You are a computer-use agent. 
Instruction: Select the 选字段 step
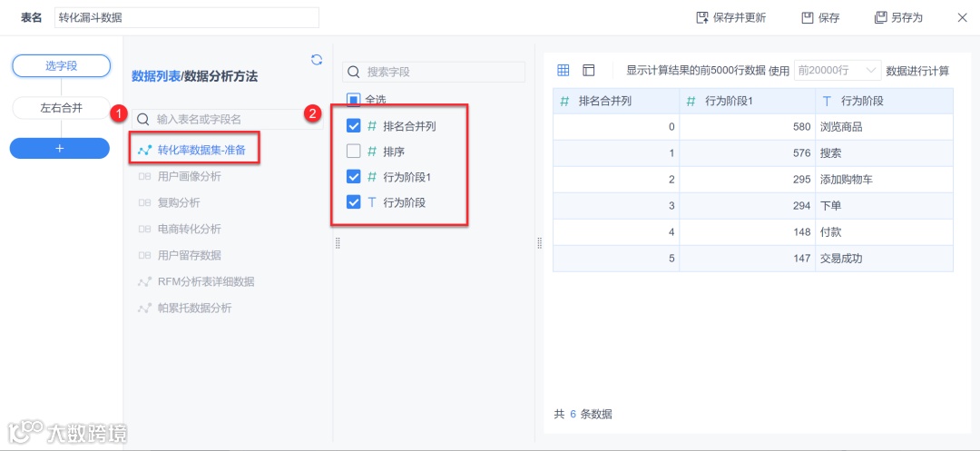click(61, 66)
